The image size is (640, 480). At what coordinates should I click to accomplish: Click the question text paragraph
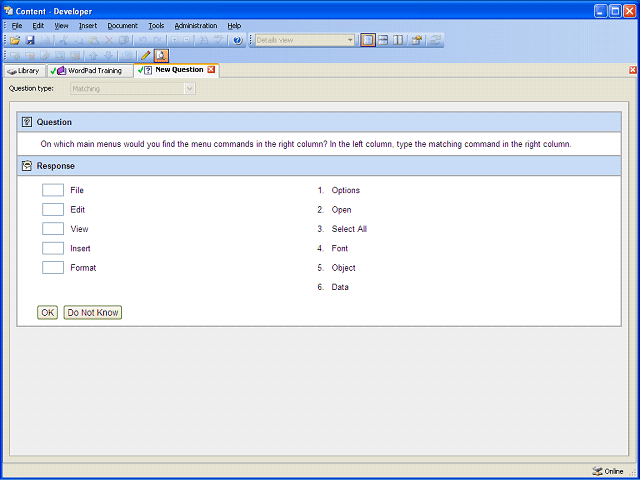tap(306, 144)
